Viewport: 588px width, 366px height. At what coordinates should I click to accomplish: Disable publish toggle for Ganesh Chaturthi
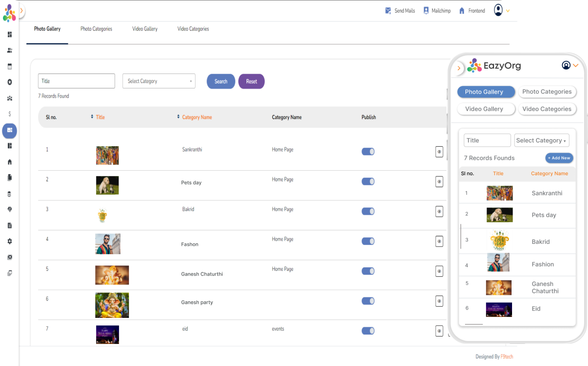pos(367,271)
